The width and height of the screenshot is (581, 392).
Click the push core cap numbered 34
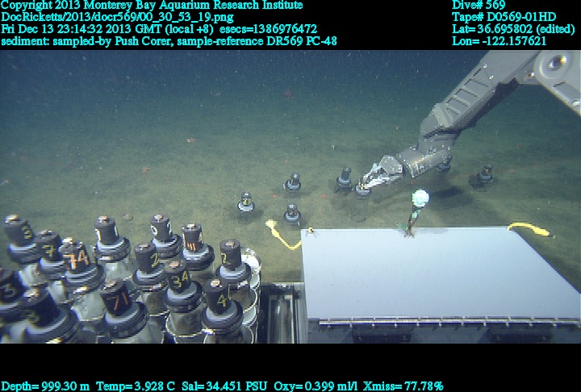(x=179, y=277)
